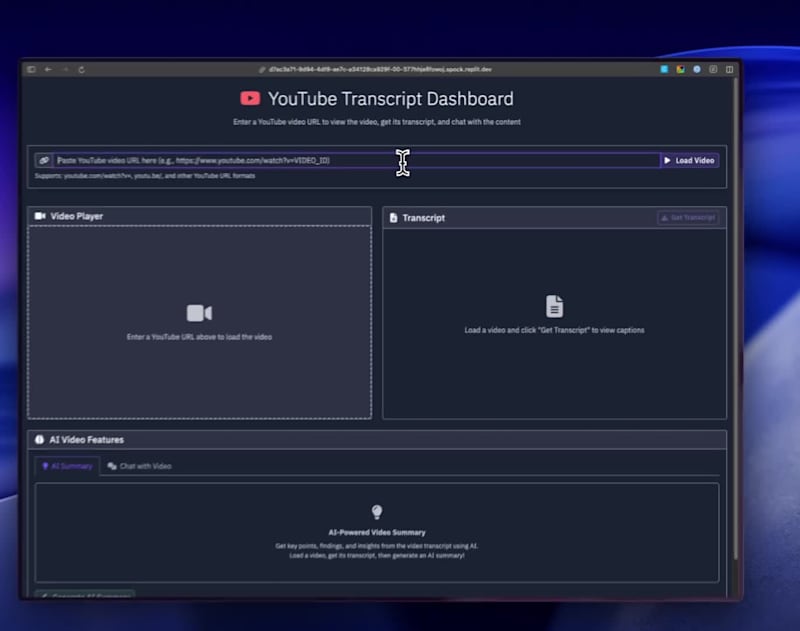The width and height of the screenshot is (800, 631).
Task: Click the browser back arrow
Action: tap(48, 69)
